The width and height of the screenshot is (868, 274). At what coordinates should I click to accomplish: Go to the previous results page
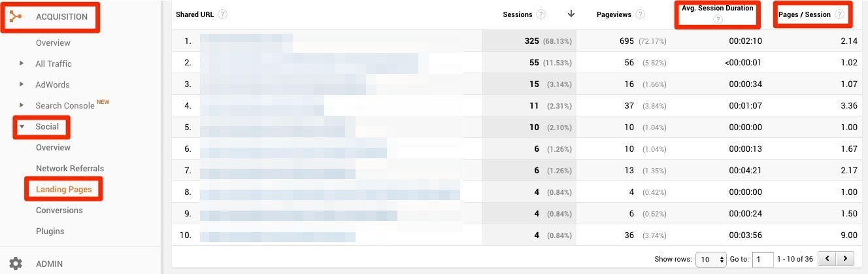(x=827, y=259)
